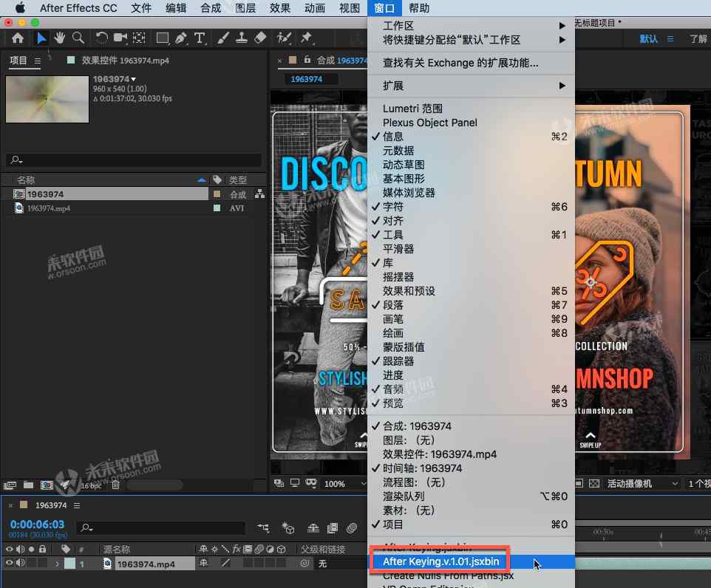Image resolution: width=711 pixels, height=588 pixels.
Task: Select the Puppet Pin tool
Action: point(307,38)
